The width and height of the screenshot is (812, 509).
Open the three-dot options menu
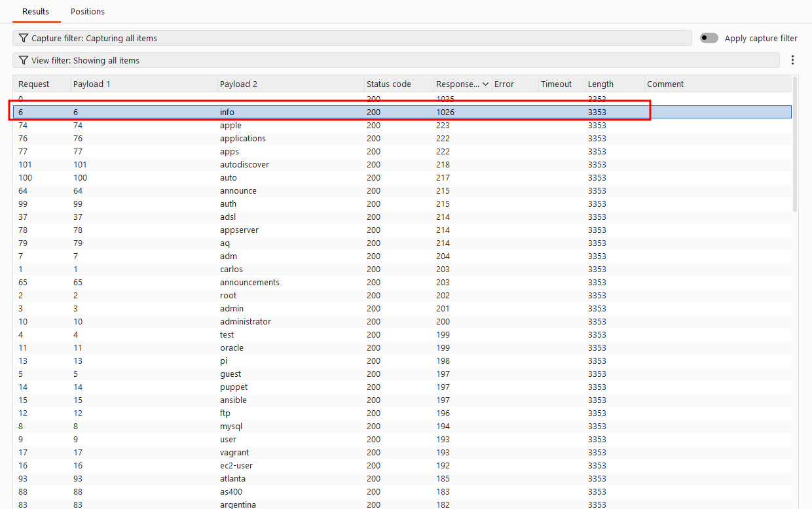point(792,60)
